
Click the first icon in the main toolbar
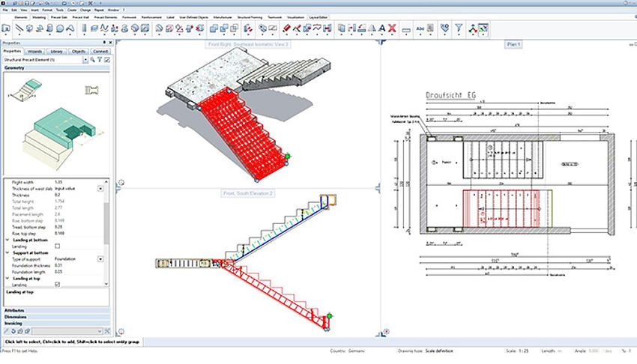pos(6,28)
